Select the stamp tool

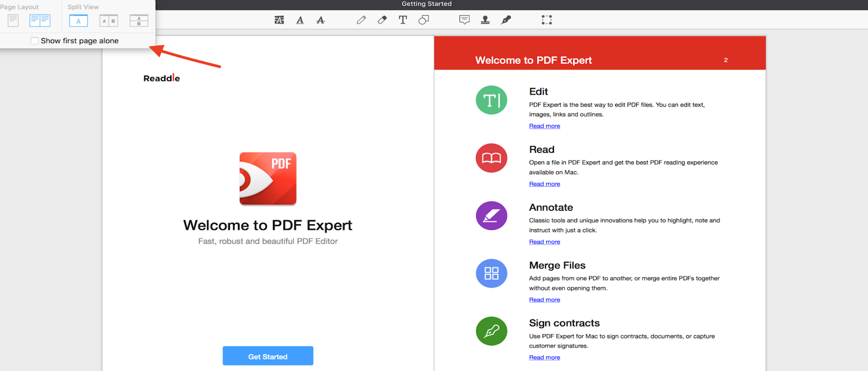click(485, 20)
